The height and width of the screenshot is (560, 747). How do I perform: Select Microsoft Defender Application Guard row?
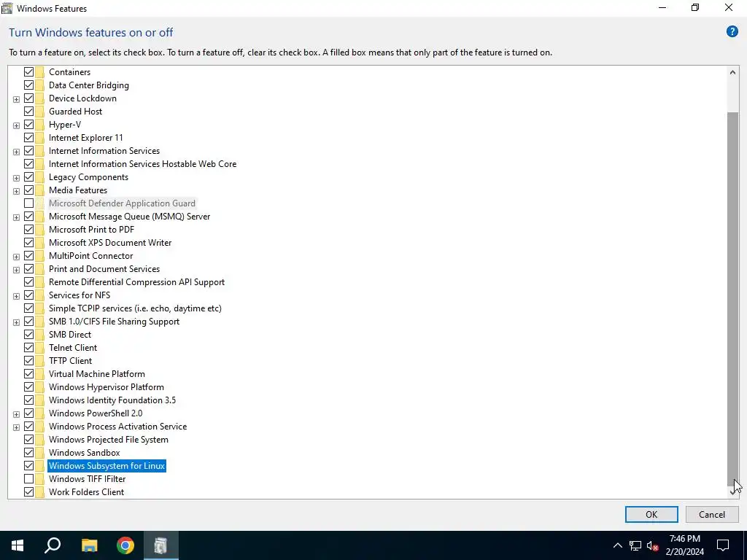(122, 203)
